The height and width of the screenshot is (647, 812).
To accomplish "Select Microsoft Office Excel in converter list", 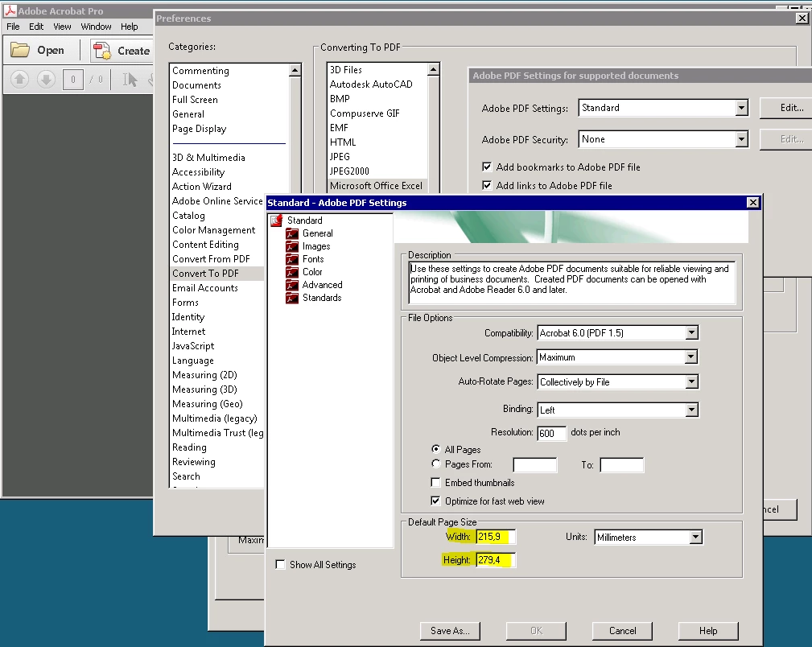I will pyautogui.click(x=376, y=185).
